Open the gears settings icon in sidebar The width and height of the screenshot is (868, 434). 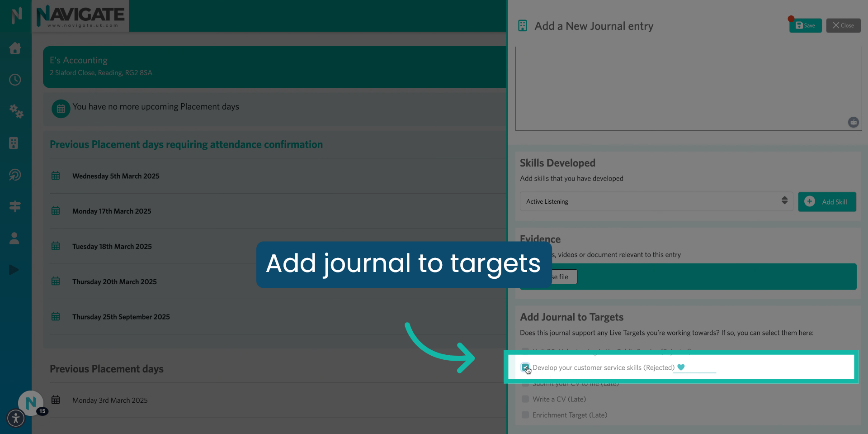[x=16, y=112]
